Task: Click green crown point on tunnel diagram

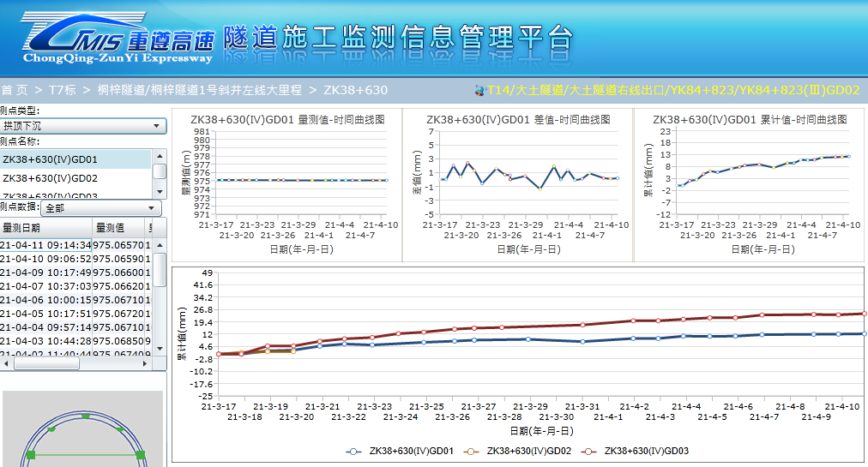Action: (x=85, y=416)
